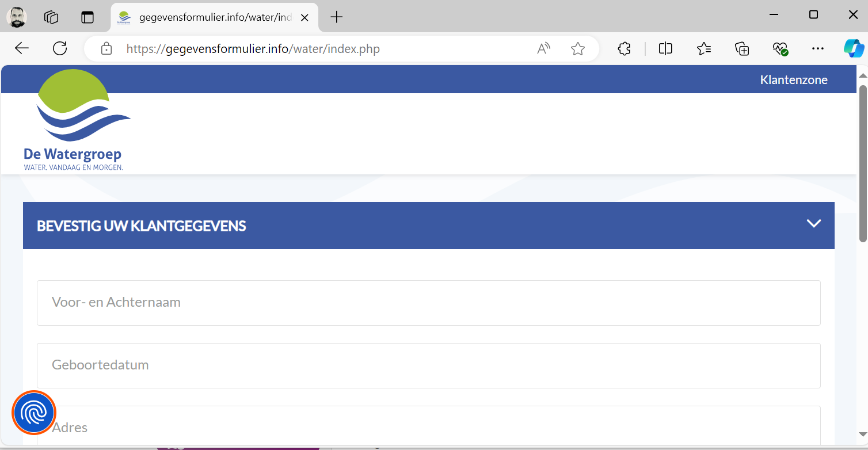Screen dimensions: 868x450
Task: Select the gegevensformulier.info tab
Action: (214, 17)
